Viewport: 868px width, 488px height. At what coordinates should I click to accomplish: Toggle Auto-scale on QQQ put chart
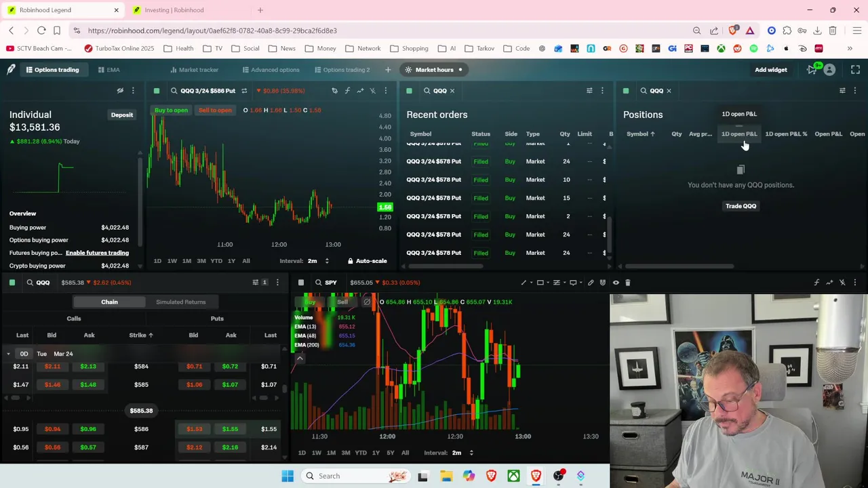click(x=367, y=261)
